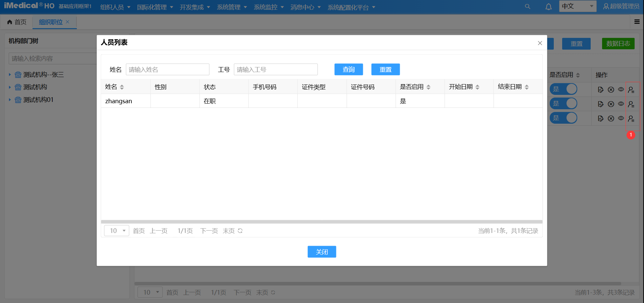
Task: Open the global search magnifier icon
Action: (527, 6)
